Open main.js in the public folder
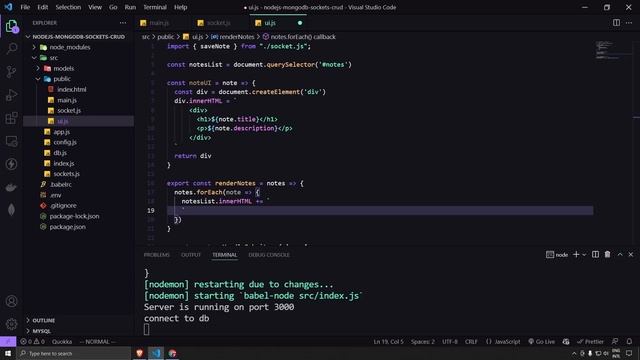The width and height of the screenshot is (640, 360). coord(67,100)
